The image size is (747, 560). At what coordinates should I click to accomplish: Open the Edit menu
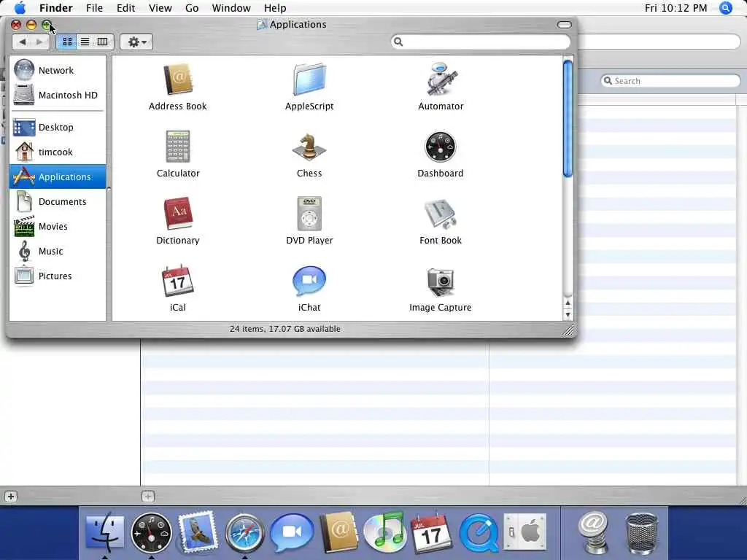coord(125,7)
